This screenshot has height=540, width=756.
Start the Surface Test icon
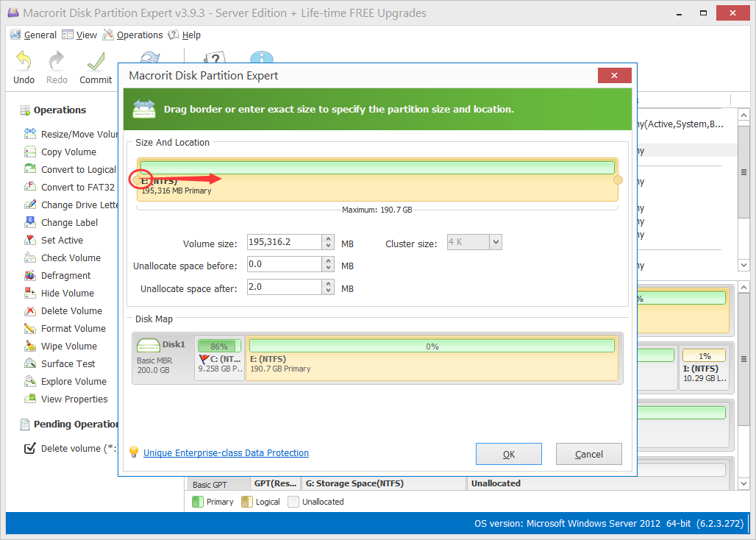[x=30, y=363]
